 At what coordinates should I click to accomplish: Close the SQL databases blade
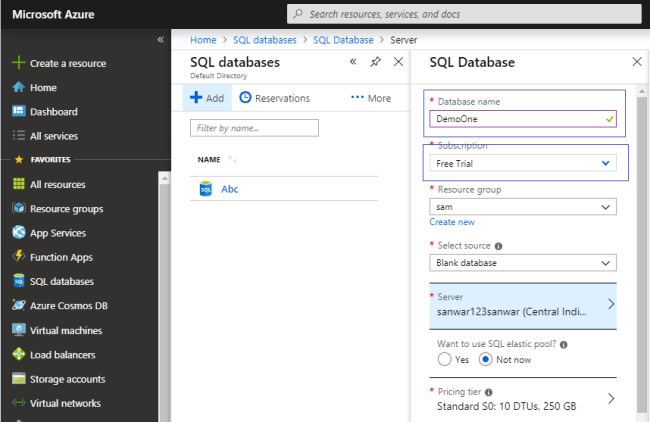coord(398,62)
